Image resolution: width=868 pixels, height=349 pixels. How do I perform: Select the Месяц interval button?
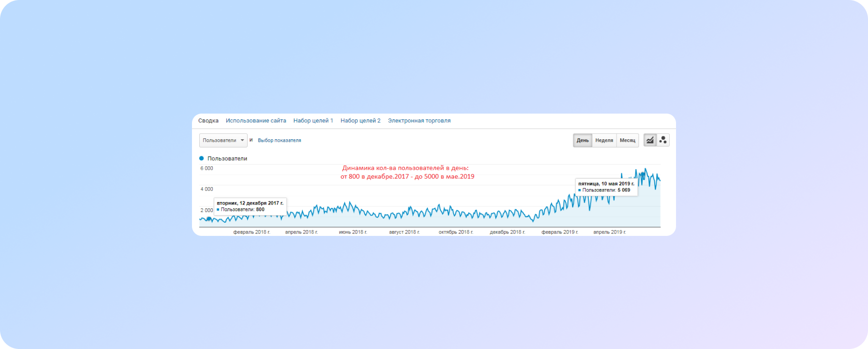coord(628,140)
